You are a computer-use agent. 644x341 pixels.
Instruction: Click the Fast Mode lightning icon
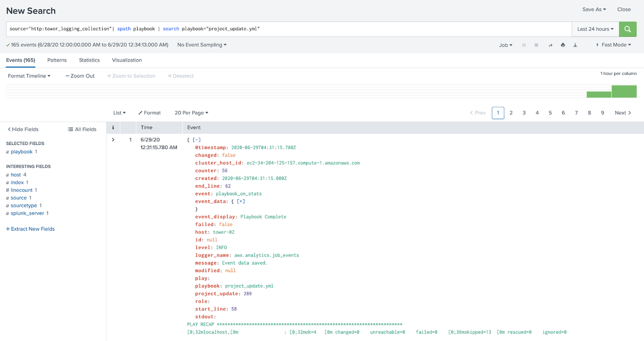coord(597,45)
